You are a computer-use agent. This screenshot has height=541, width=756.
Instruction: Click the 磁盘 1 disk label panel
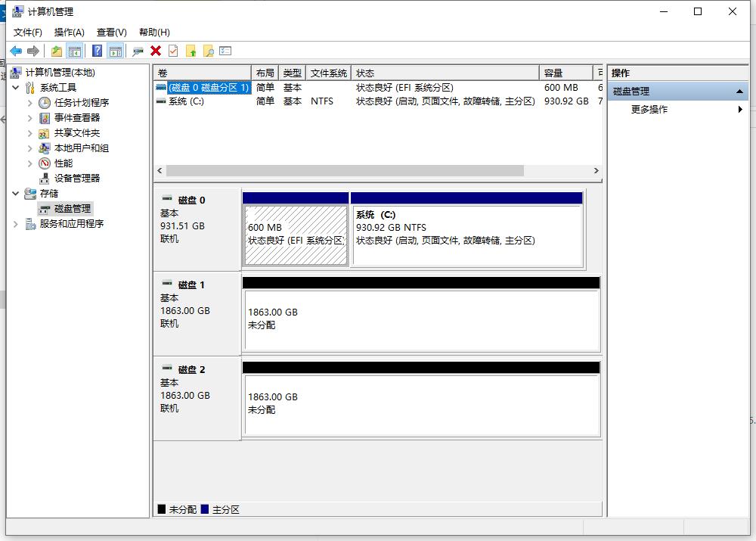pos(197,314)
